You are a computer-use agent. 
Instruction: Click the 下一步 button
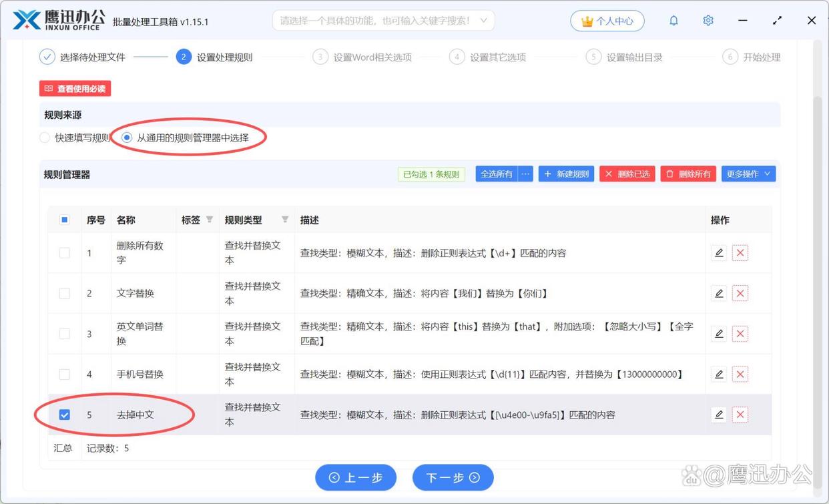(453, 477)
